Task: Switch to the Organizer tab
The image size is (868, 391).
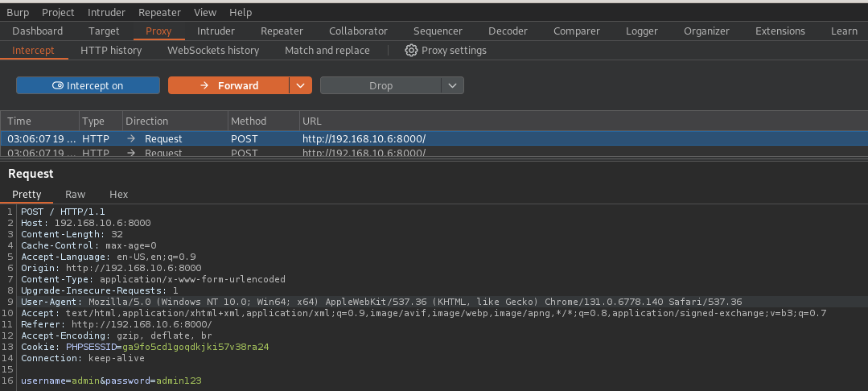Action: coord(707,31)
